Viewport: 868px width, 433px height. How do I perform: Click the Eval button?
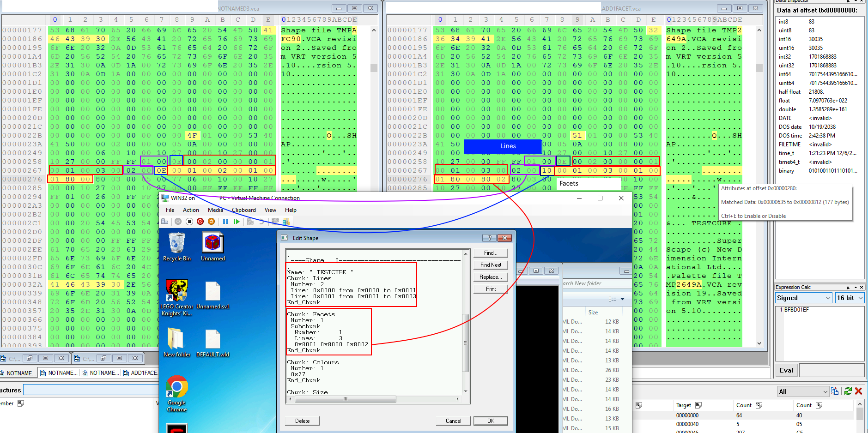pyautogui.click(x=786, y=370)
